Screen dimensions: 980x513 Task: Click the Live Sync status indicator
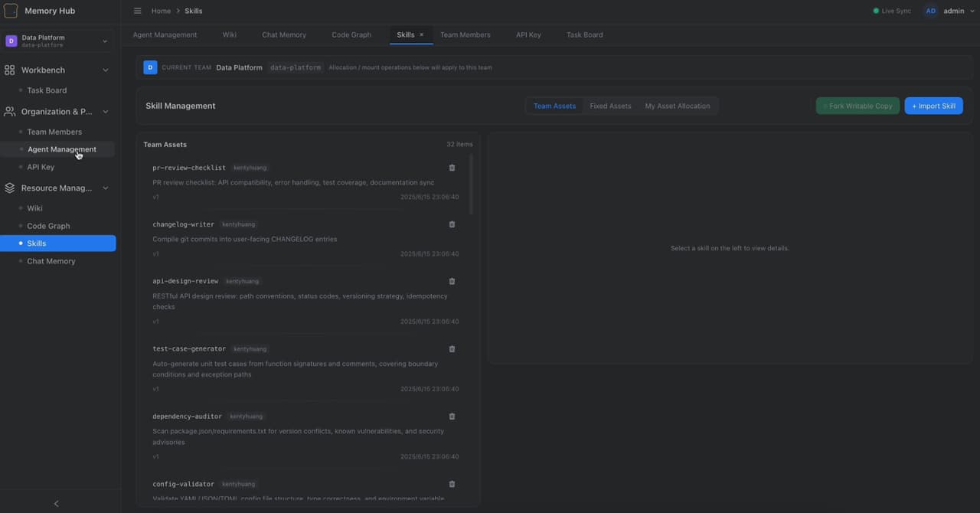892,11
